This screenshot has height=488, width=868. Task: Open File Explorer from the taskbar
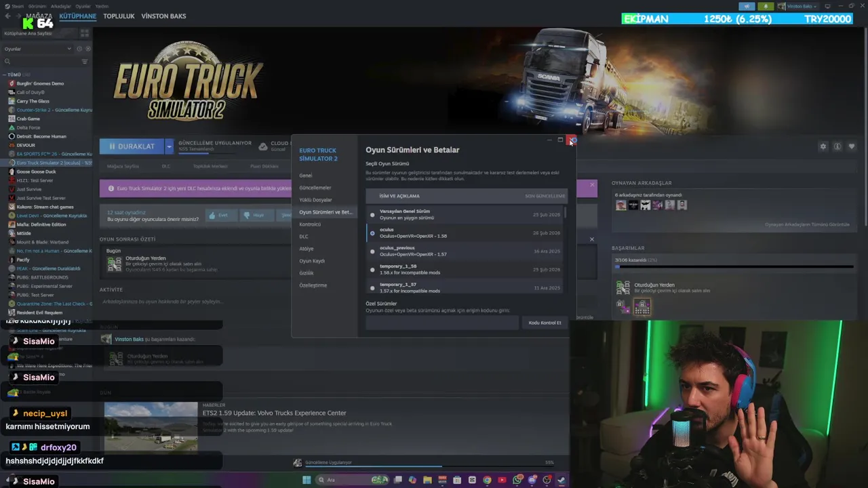(427, 480)
